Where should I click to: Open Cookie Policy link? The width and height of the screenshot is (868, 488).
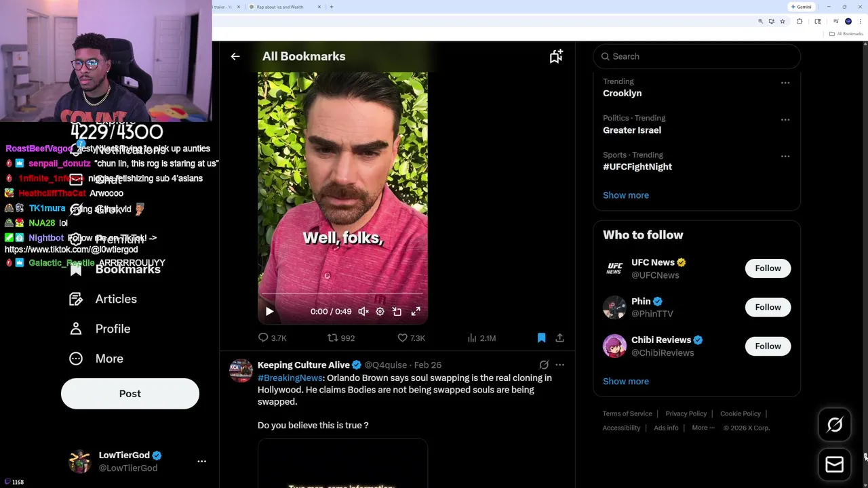pos(741,413)
